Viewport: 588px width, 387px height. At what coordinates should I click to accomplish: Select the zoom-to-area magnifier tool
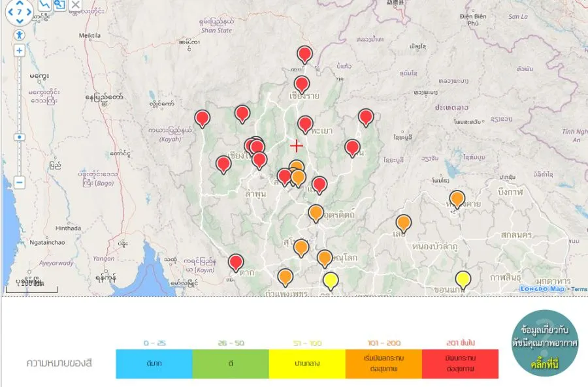[x=60, y=5]
